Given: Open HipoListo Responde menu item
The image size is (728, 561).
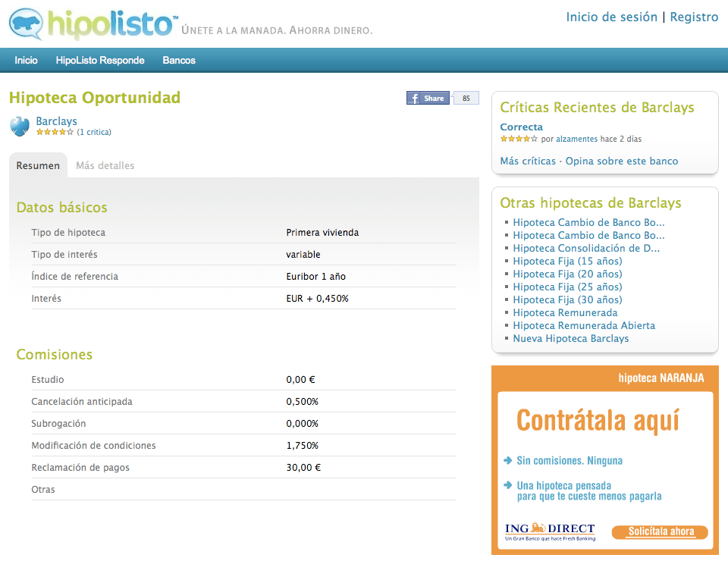Looking at the screenshot, I should (x=100, y=61).
